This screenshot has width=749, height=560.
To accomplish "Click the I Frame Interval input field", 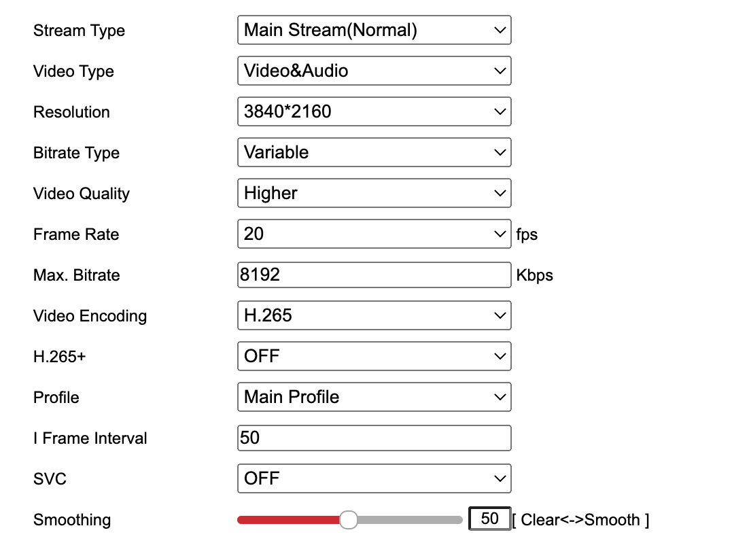I will [x=374, y=438].
